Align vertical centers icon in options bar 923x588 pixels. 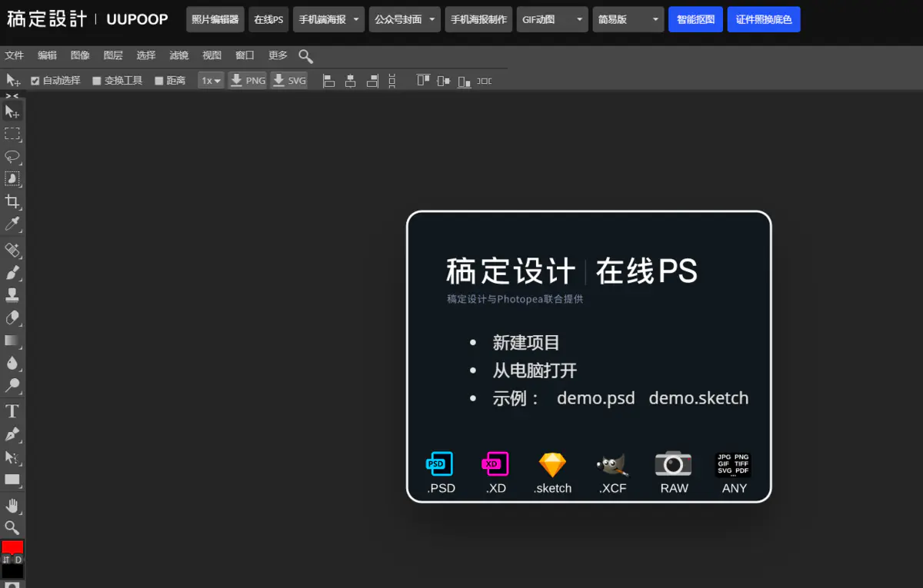(443, 81)
